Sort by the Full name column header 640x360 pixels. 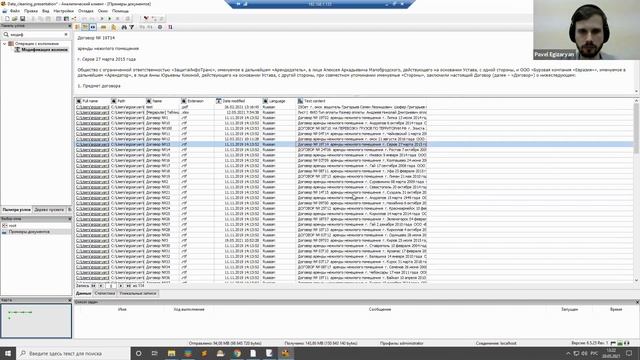click(93, 101)
